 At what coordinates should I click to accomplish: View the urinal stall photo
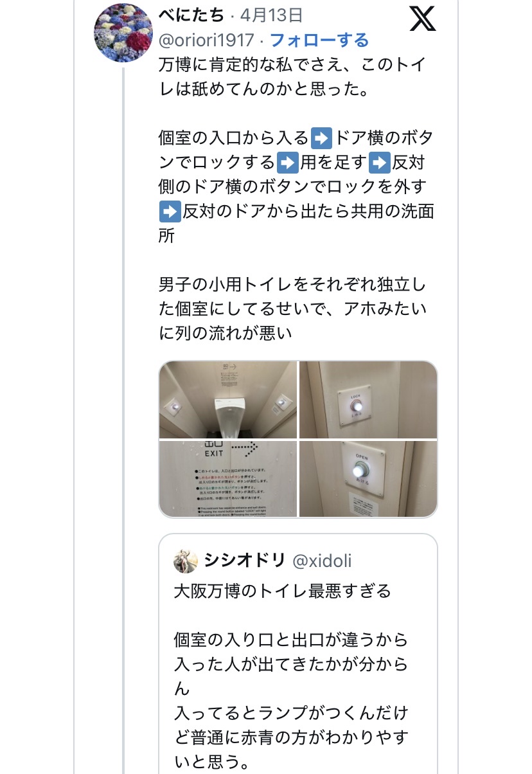[228, 399]
